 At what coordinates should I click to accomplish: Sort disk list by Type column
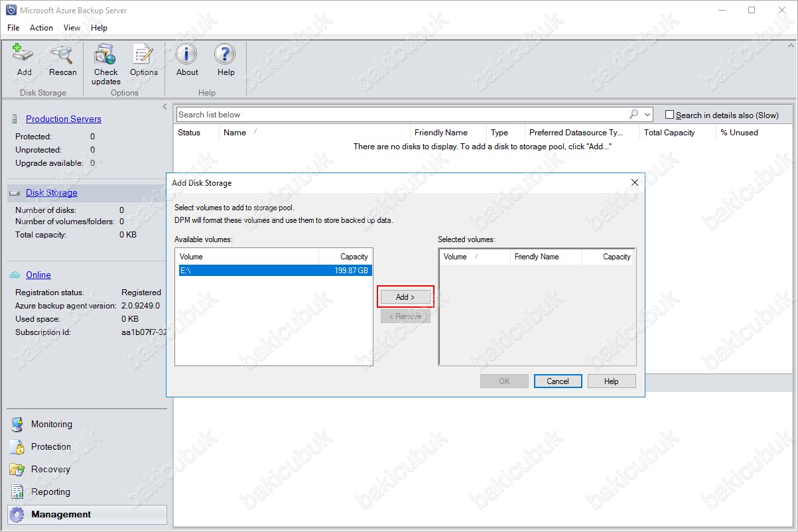click(505, 133)
